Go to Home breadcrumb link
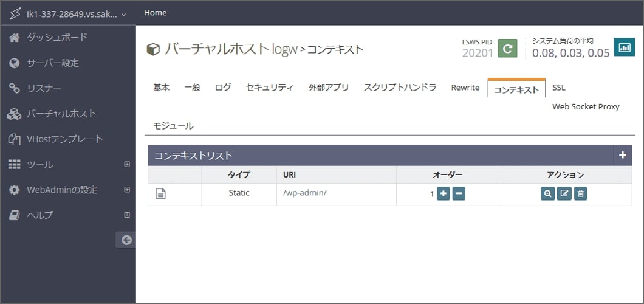The image size is (644, 304). pos(156,13)
